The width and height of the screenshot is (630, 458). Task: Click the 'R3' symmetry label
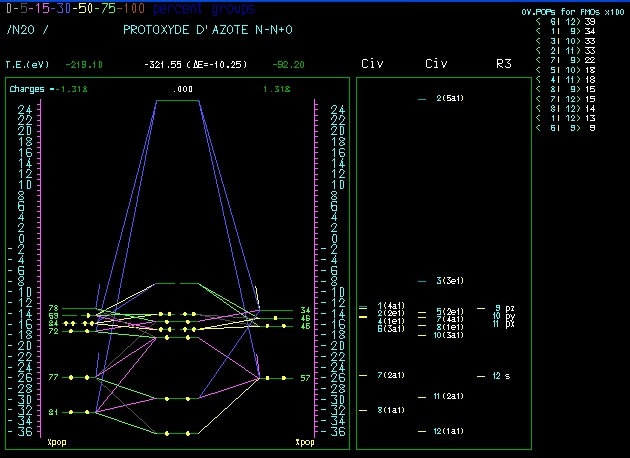coord(503,63)
